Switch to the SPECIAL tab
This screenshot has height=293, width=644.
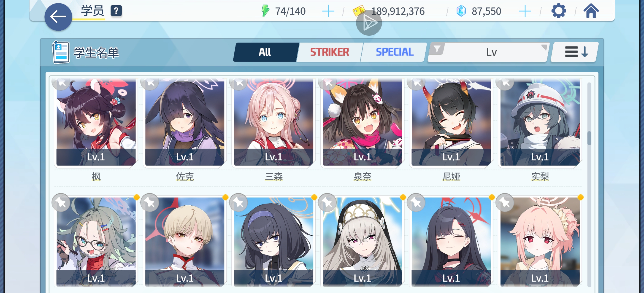pos(395,52)
